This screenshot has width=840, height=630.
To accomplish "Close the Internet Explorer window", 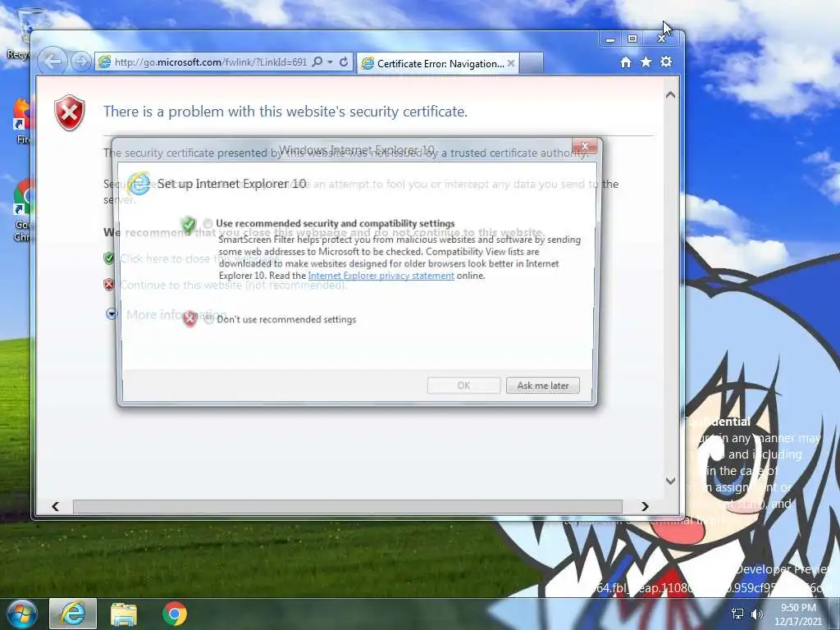I will pyautogui.click(x=662, y=39).
